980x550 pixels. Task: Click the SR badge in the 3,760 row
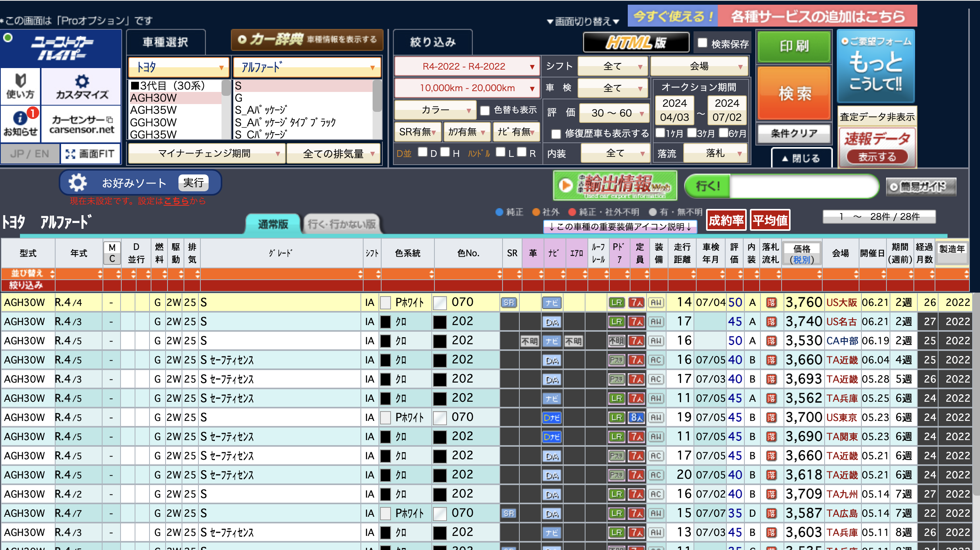click(x=509, y=302)
